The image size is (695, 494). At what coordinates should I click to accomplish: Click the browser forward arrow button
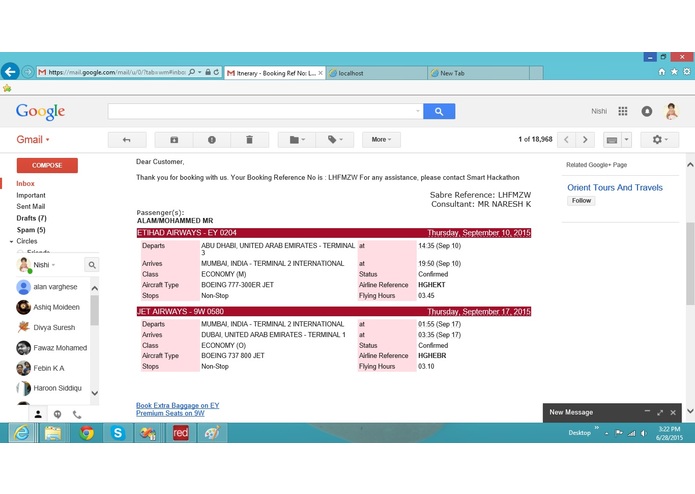pyautogui.click(x=27, y=72)
